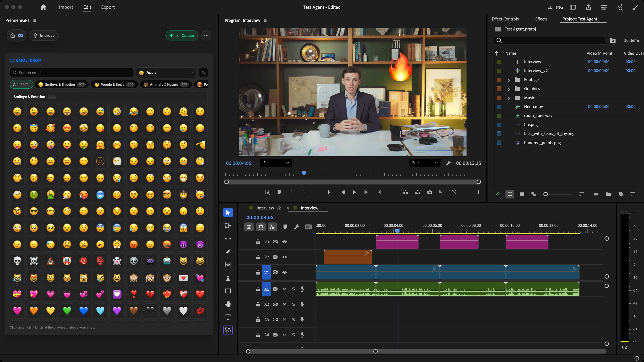This screenshot has height=362, width=644.
Task: Create new bin in Project panel
Action: [609, 194]
